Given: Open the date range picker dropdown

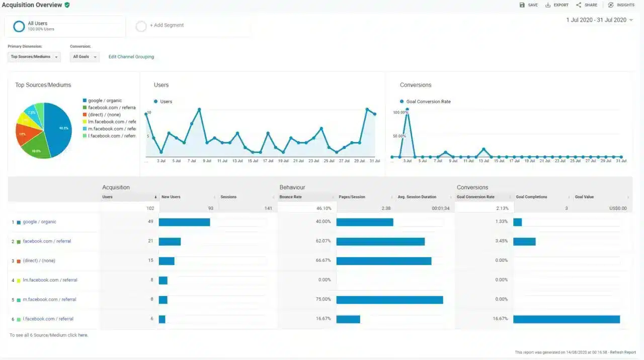Looking at the screenshot, I should point(631,20).
